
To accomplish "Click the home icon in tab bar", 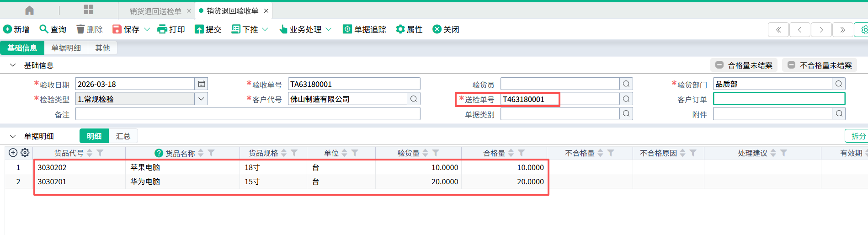I will click(x=29, y=10).
